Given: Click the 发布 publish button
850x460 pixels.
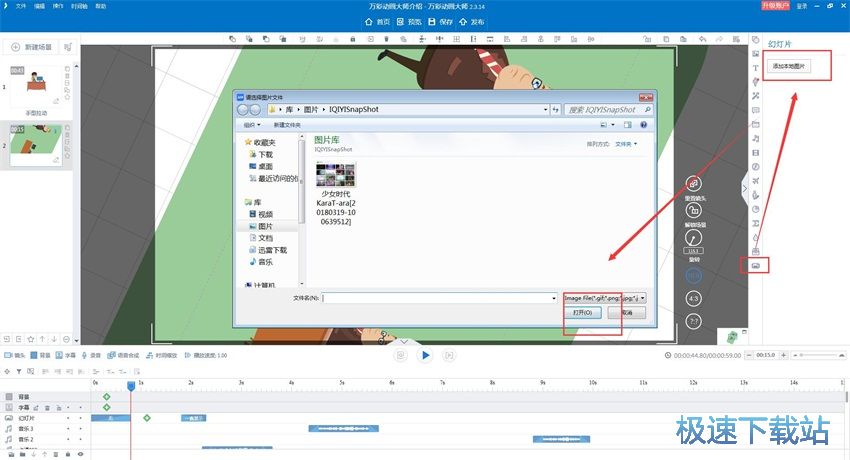Looking at the screenshot, I should 472,22.
